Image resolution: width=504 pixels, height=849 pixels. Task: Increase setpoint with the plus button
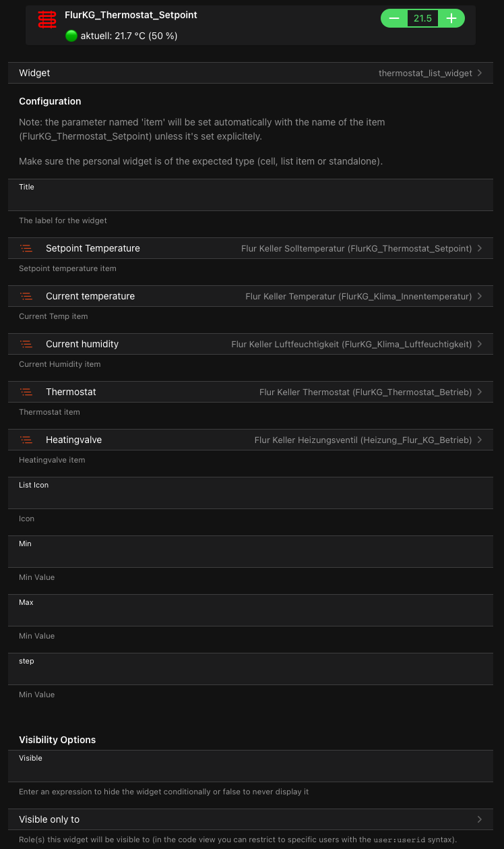pos(451,18)
